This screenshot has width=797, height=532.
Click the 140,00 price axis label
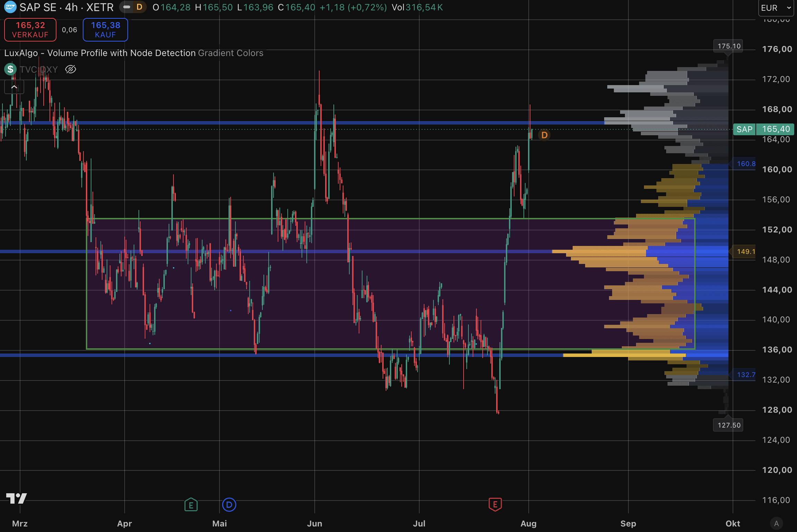tap(776, 320)
